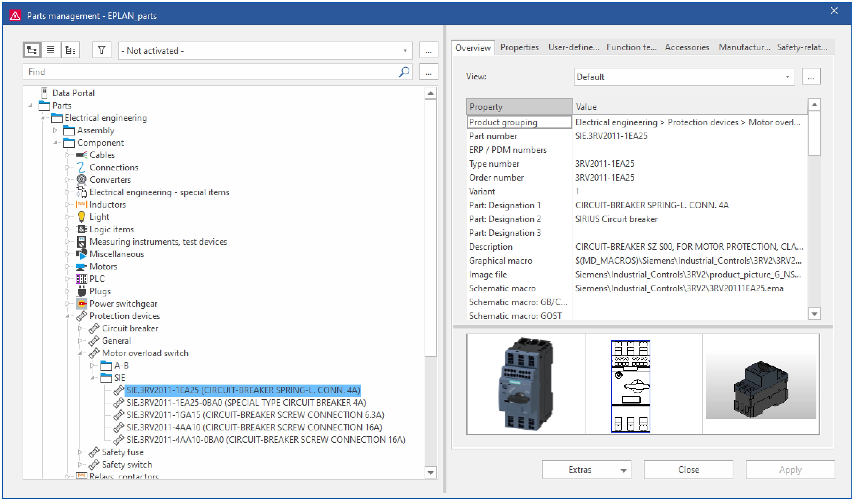The height and width of the screenshot is (504, 855).
Task: Click the EPLAN app logo in title bar
Action: [15, 16]
